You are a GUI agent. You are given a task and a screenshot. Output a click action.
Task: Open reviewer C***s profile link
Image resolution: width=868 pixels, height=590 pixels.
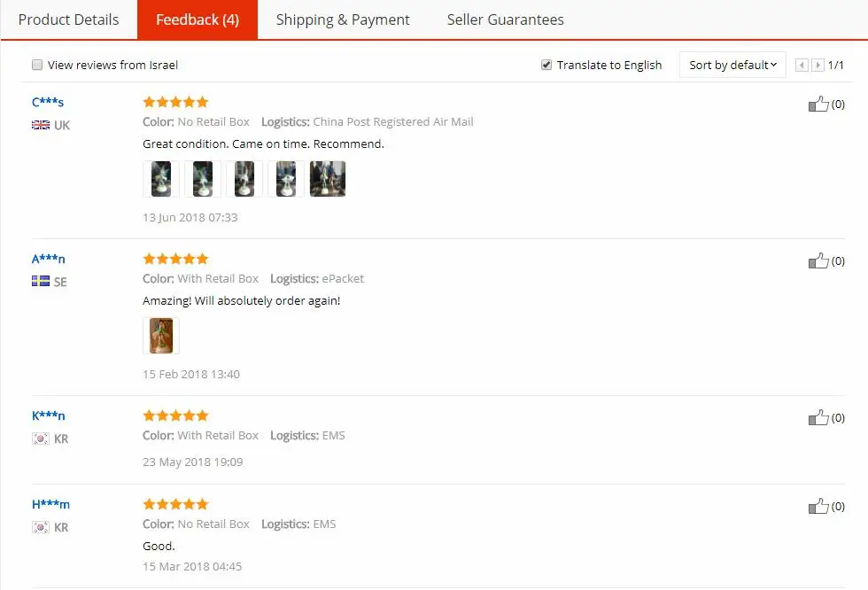[48, 102]
